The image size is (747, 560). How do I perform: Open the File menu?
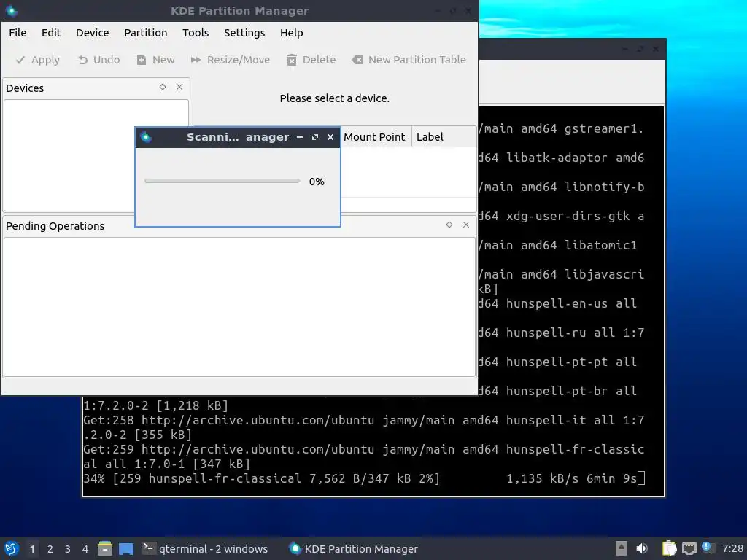coord(18,33)
